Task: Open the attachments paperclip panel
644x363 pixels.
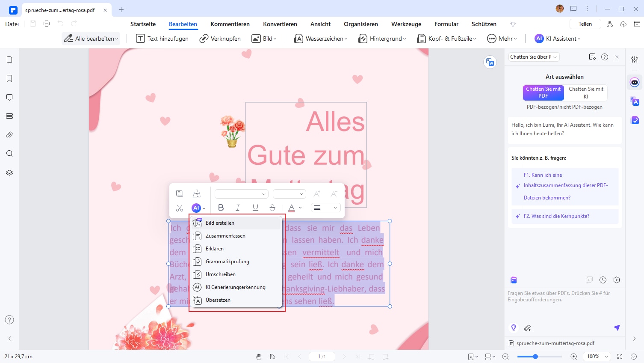Action: tap(9, 135)
